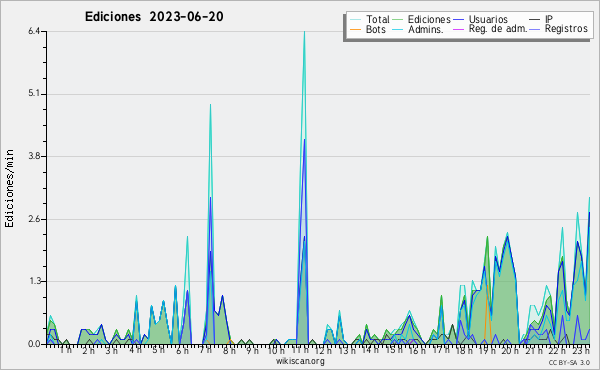The width and height of the screenshot is (600, 370).
Task: Select the 'Admins.' legend entry
Action: [426, 29]
